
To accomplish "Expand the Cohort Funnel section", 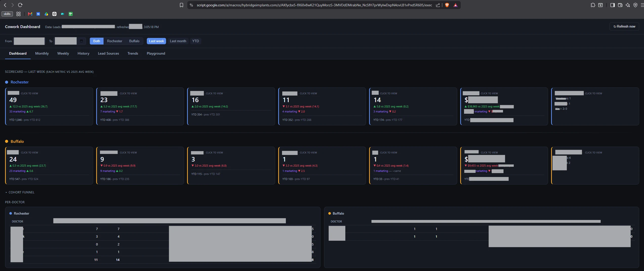I will (20, 192).
